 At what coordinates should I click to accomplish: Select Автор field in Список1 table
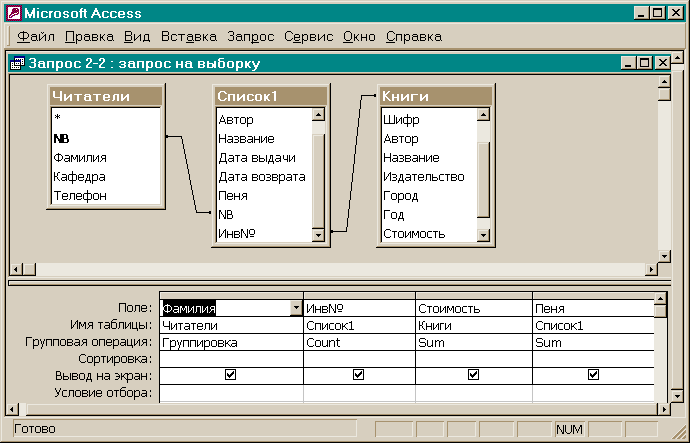pos(264,120)
